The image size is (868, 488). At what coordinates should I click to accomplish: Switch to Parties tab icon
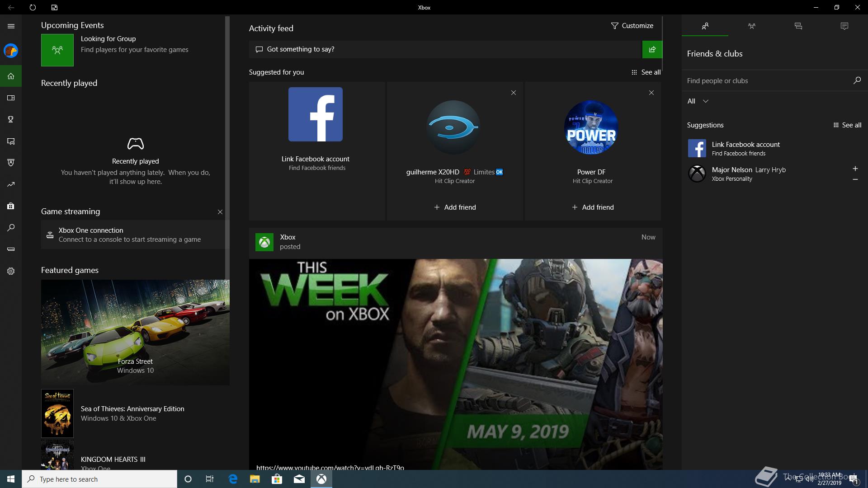coord(751,26)
